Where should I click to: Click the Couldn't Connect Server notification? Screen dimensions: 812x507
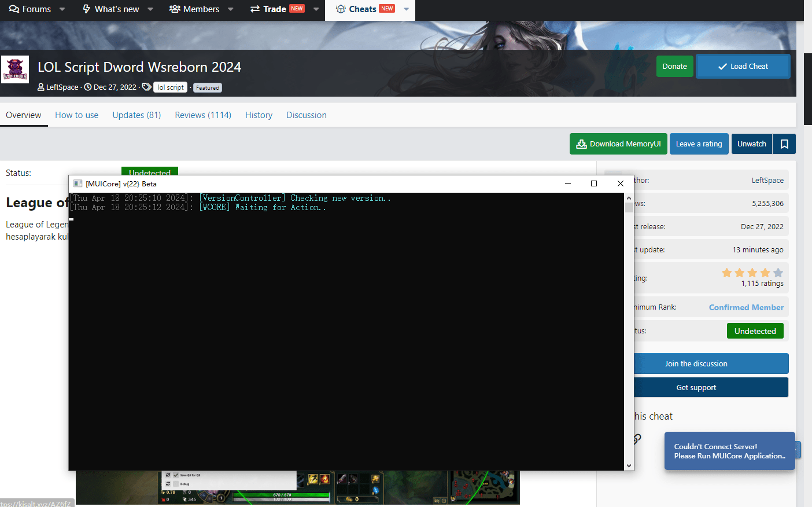coord(730,451)
